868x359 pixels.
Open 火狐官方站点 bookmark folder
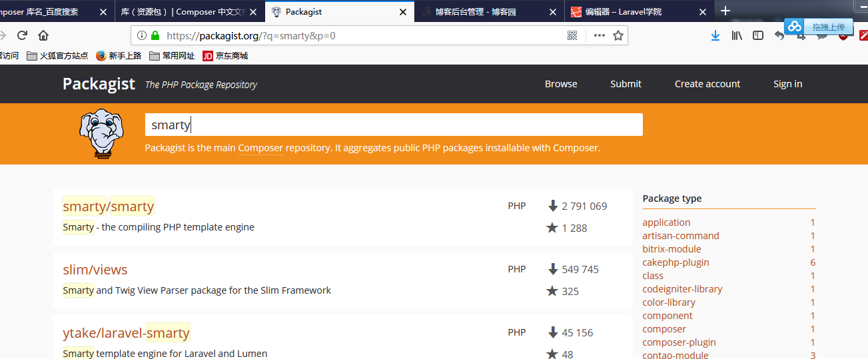coord(57,56)
